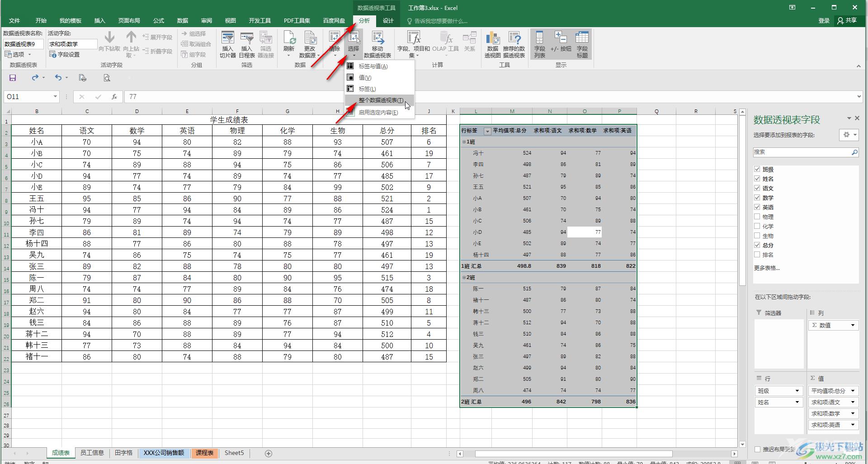Click the Insert Timeline icon
868x464 pixels.
coord(247,44)
